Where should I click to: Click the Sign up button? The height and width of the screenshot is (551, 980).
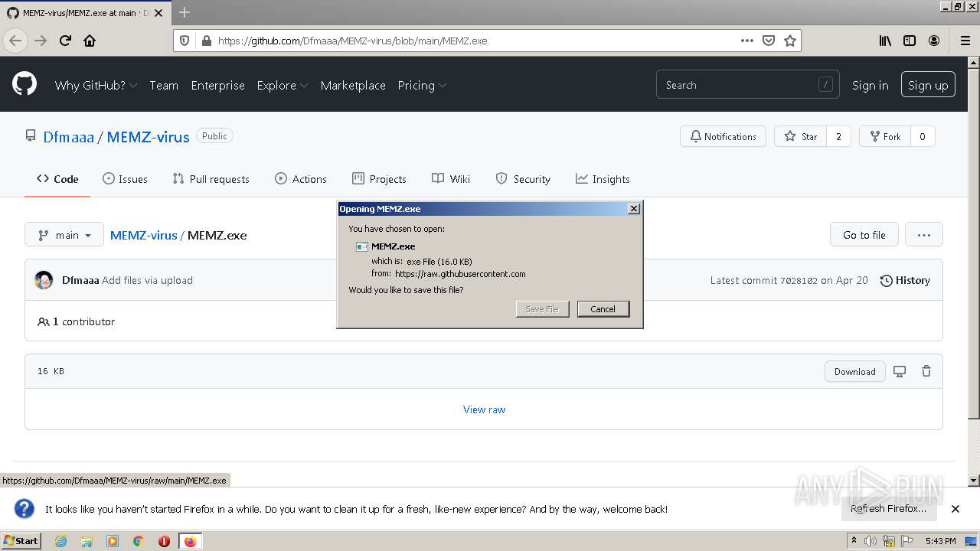pyautogui.click(x=928, y=85)
